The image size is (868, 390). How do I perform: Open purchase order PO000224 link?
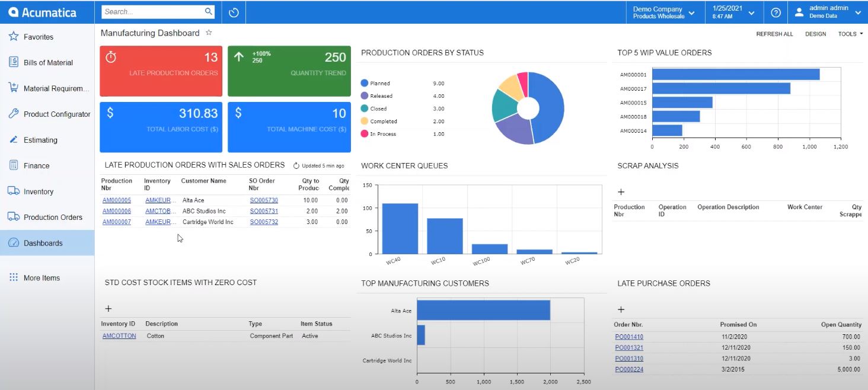coord(629,369)
